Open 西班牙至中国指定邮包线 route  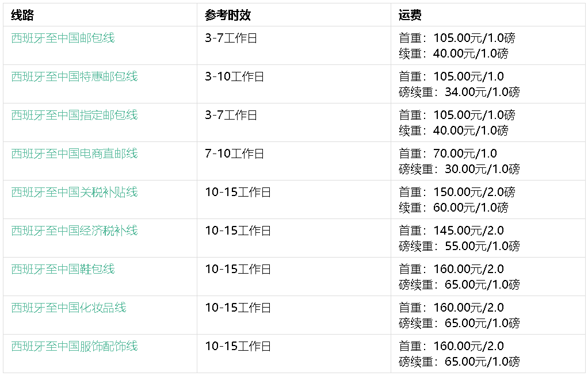tap(74, 115)
